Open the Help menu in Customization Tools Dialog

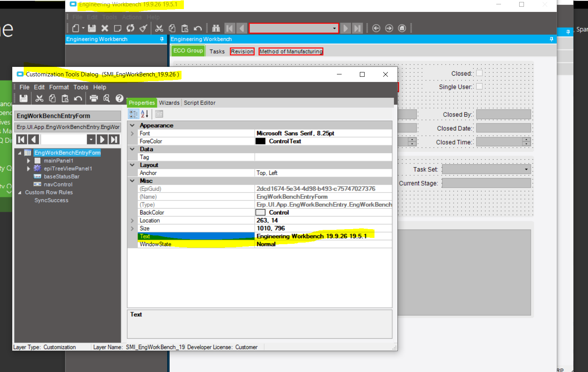point(100,87)
